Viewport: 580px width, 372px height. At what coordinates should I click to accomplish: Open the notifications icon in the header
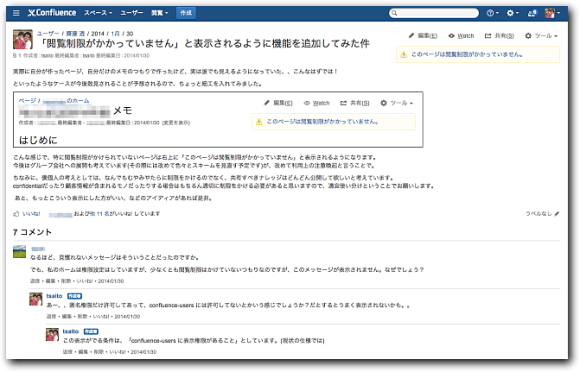coord(532,13)
